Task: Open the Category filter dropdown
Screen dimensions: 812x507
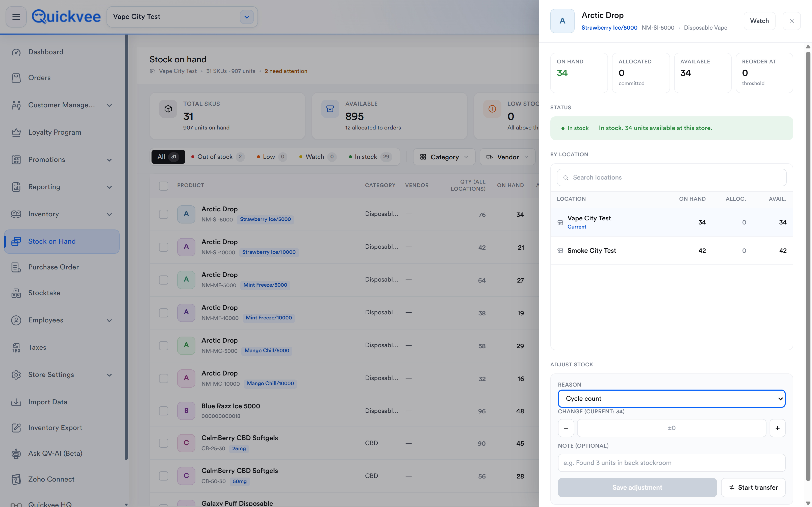Action: click(x=444, y=157)
